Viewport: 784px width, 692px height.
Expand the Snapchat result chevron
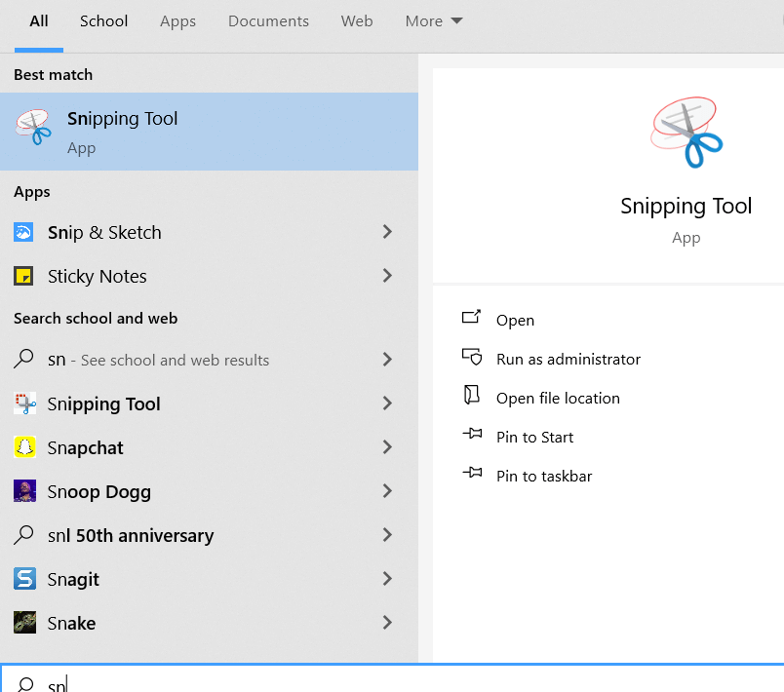(x=388, y=447)
